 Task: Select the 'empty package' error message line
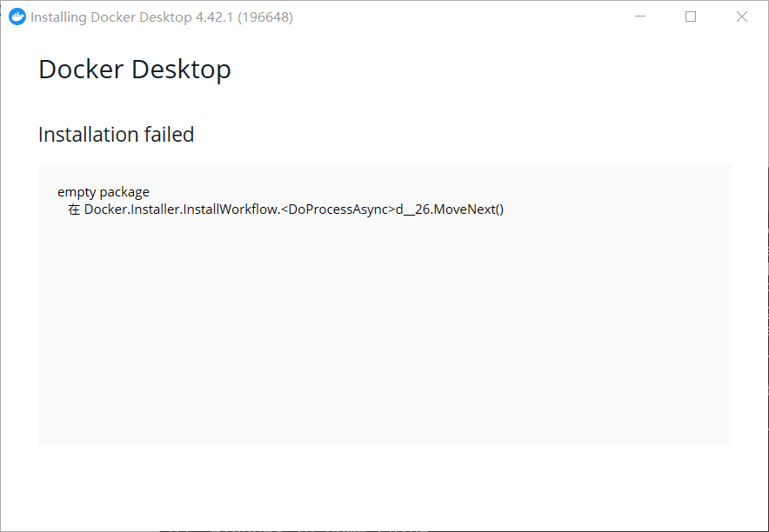[x=104, y=192]
